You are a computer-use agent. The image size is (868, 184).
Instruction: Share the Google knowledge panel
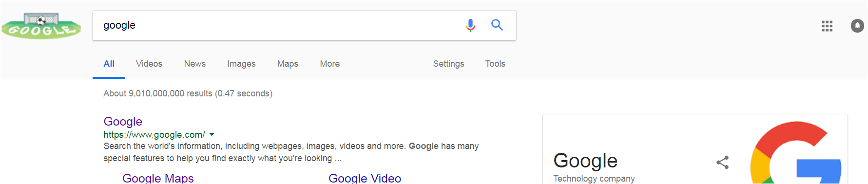click(x=722, y=162)
